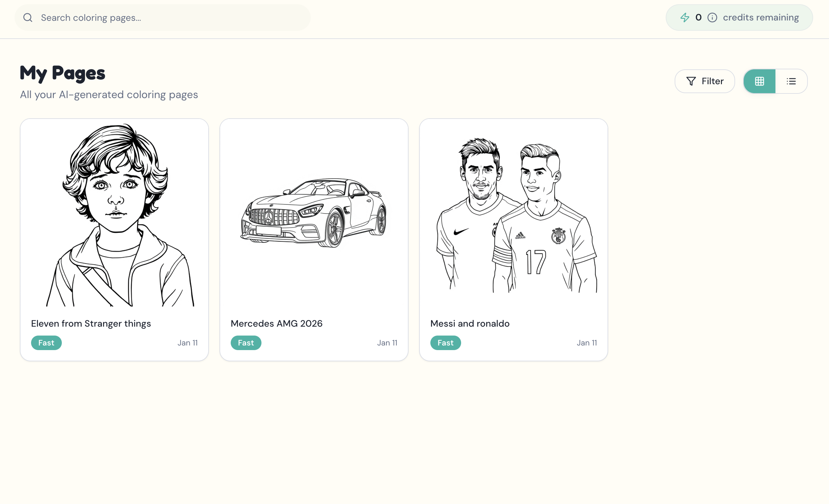
Task: Click the Fast badge on the Messi card
Action: click(446, 342)
